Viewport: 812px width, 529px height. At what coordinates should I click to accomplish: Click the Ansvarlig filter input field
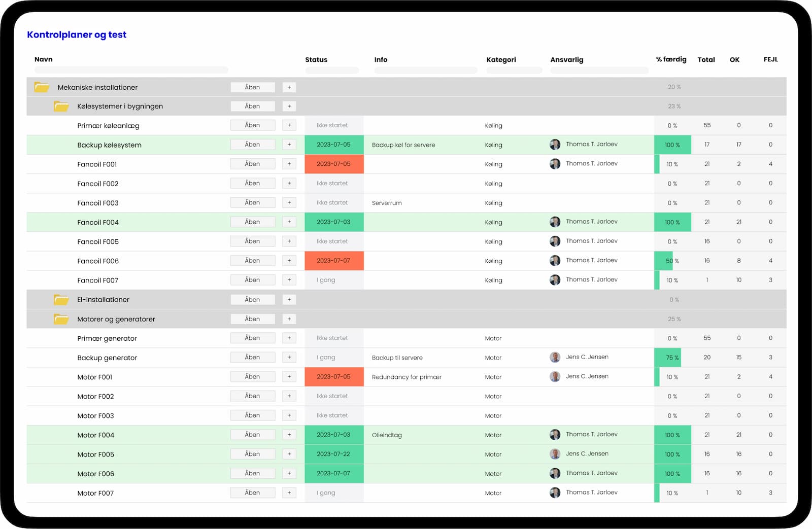tap(599, 70)
